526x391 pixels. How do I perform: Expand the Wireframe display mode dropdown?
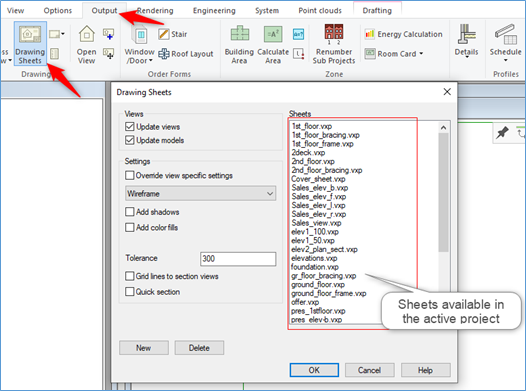201,193
